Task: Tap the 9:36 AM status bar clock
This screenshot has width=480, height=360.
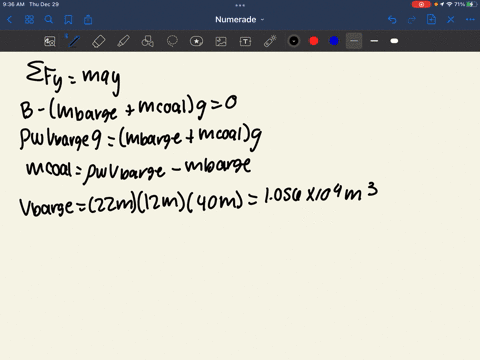Action: coord(13,4)
